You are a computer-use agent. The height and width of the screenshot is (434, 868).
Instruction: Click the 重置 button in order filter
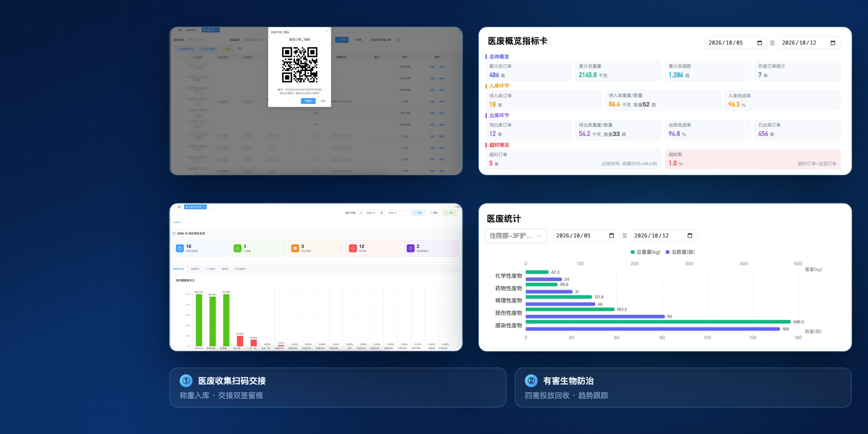(358, 40)
